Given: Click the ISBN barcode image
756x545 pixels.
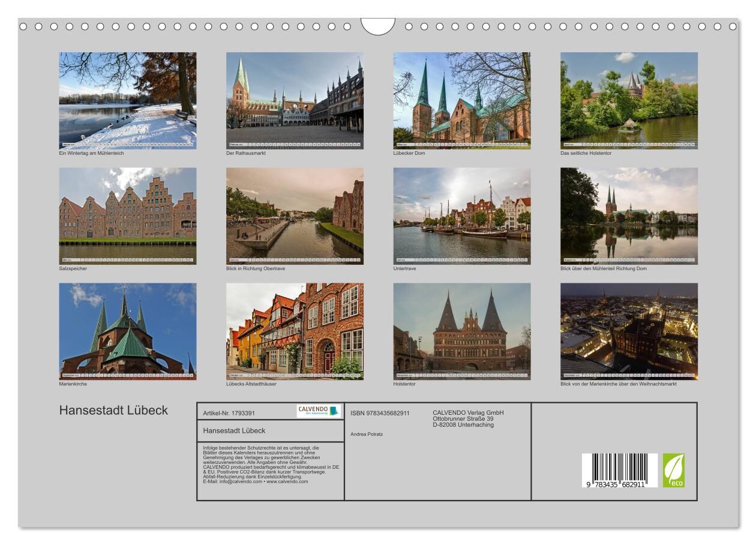Looking at the screenshot, I should click(619, 470).
